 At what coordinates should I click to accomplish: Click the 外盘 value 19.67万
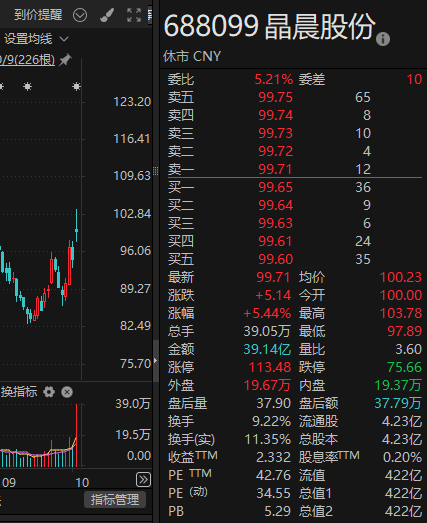click(x=267, y=386)
